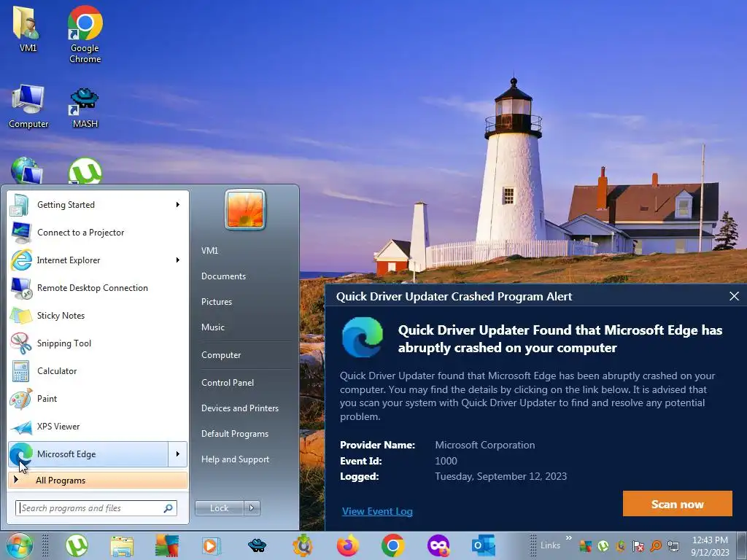Expand the Microsoft Edge jump list arrow
Image resolution: width=747 pixels, height=560 pixels.
coord(178,454)
